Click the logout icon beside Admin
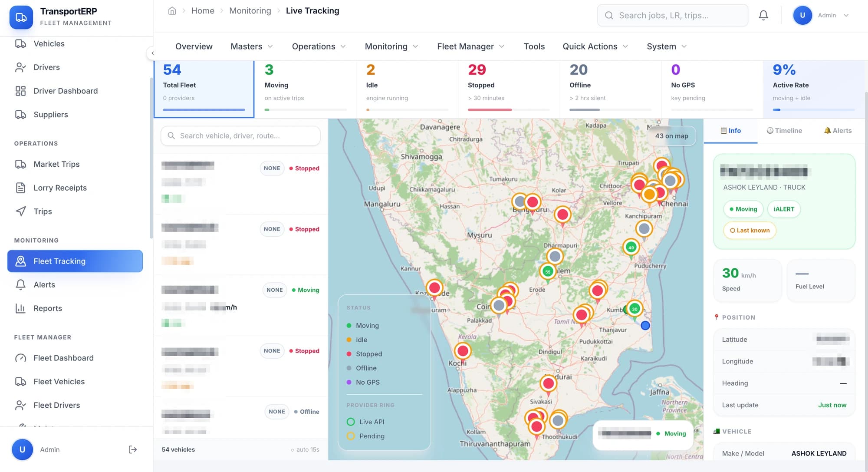This screenshot has height=472, width=868. click(133, 449)
